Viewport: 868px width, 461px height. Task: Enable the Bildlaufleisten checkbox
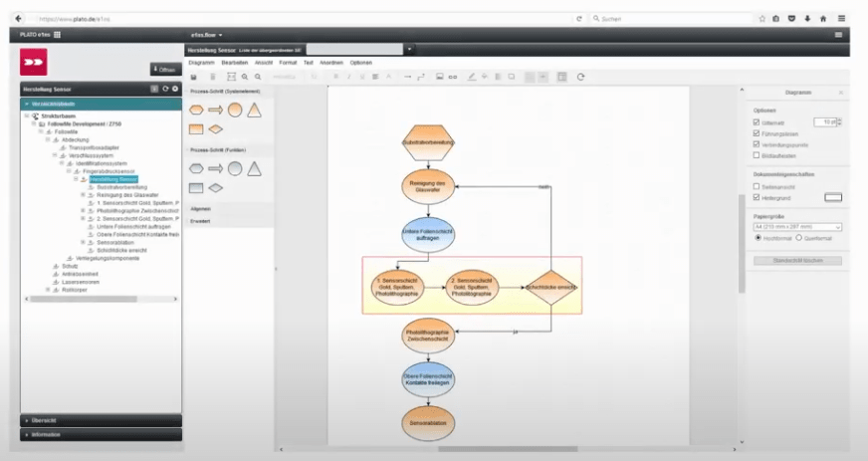click(757, 155)
